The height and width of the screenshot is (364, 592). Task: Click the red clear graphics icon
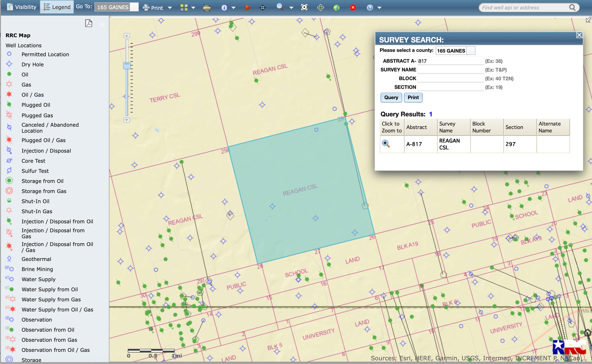pyautogui.click(x=353, y=8)
